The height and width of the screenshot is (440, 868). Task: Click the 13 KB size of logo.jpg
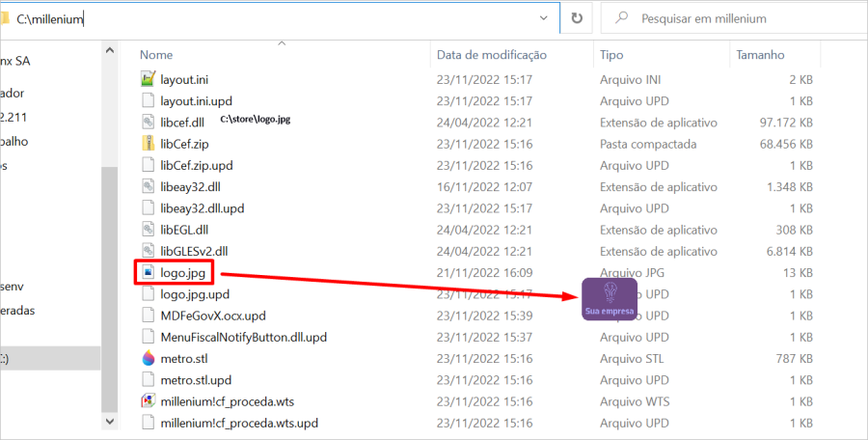(798, 273)
